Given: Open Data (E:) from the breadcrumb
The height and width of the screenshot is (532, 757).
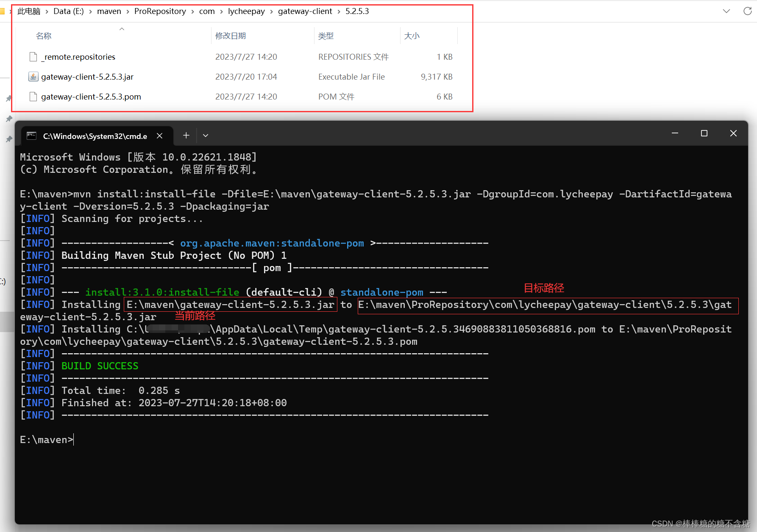Looking at the screenshot, I should tap(68, 11).
